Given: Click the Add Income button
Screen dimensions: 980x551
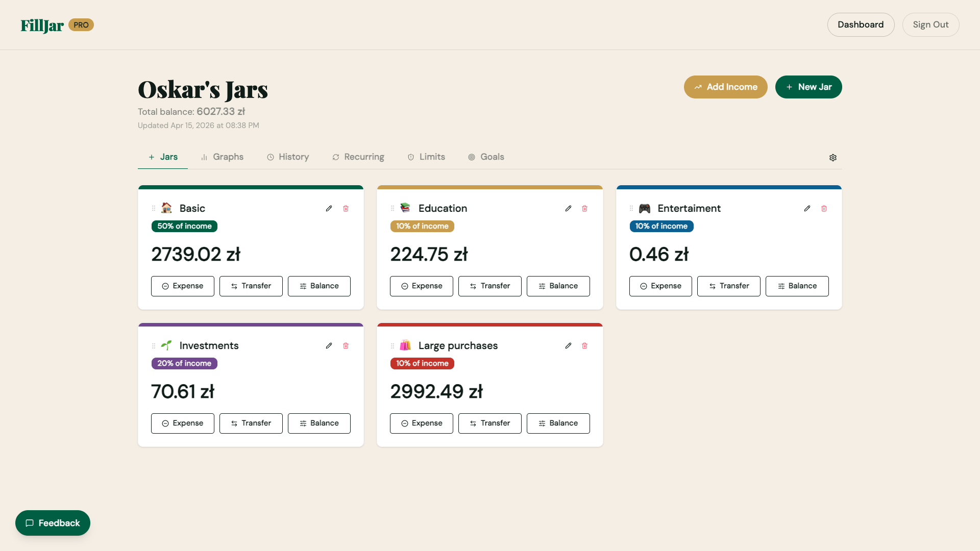Looking at the screenshot, I should click(x=725, y=87).
